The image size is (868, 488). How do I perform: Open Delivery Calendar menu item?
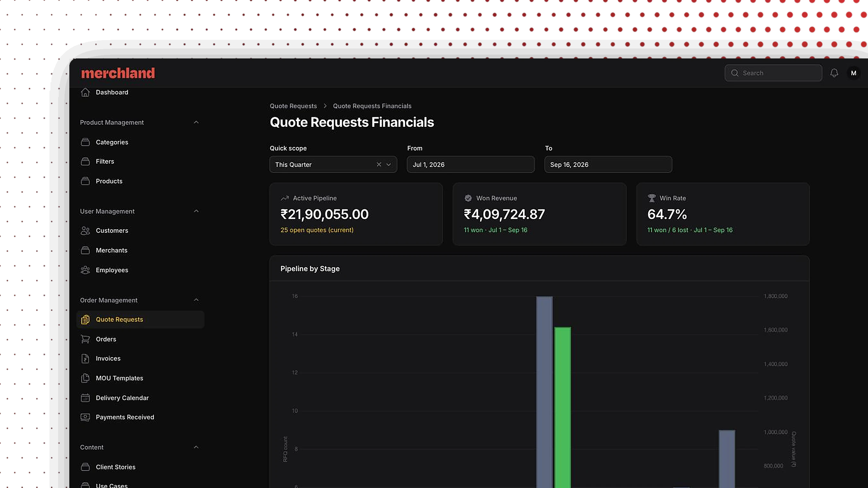coord(122,398)
